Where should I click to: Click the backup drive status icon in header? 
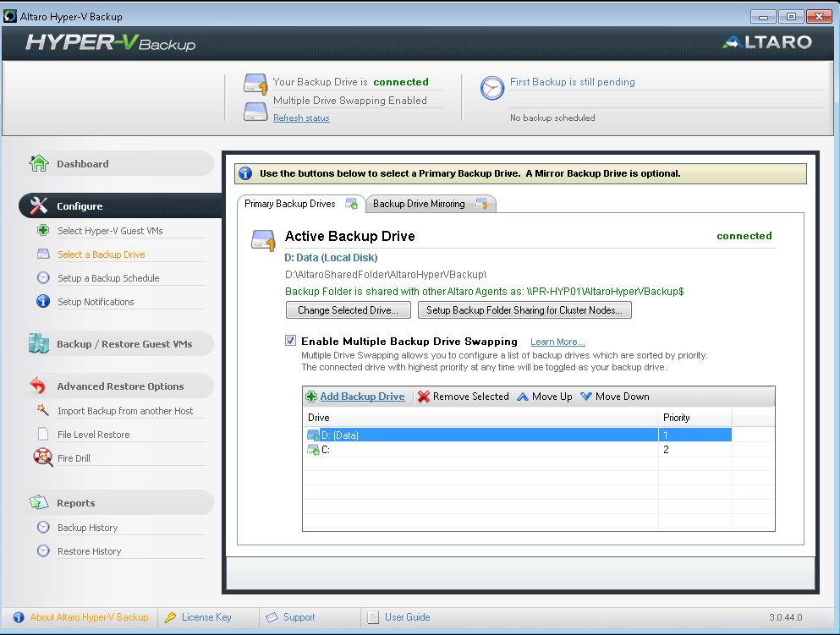(255, 85)
